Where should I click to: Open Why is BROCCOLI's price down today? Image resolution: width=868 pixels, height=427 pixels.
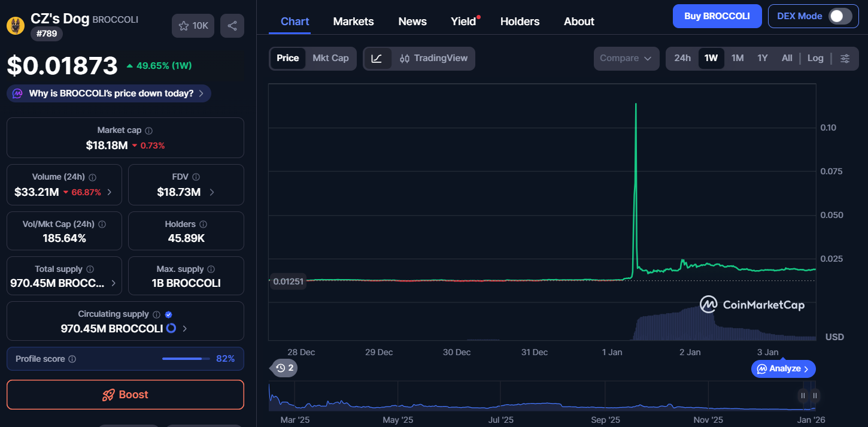[x=109, y=93]
